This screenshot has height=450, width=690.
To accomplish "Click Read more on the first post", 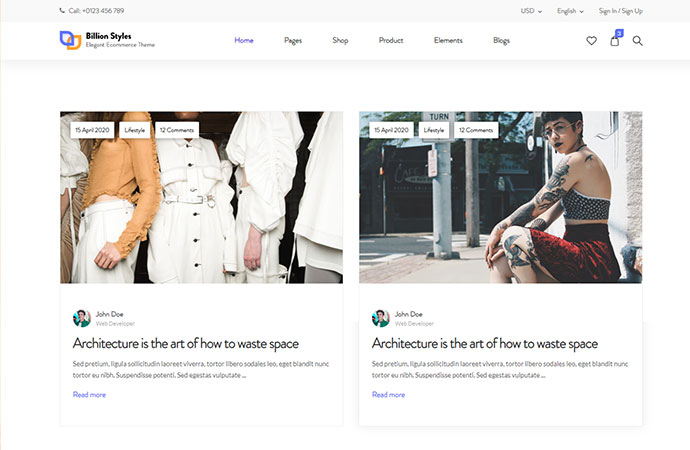I will (x=89, y=395).
